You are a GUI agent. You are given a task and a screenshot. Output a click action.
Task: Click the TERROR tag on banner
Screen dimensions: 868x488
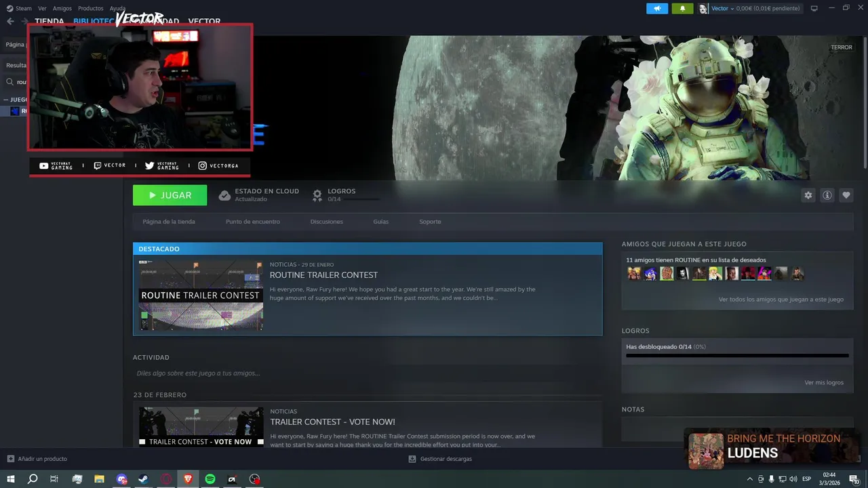842,47
